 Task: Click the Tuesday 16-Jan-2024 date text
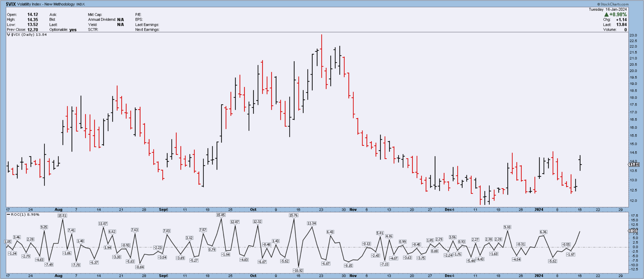(x=608, y=10)
